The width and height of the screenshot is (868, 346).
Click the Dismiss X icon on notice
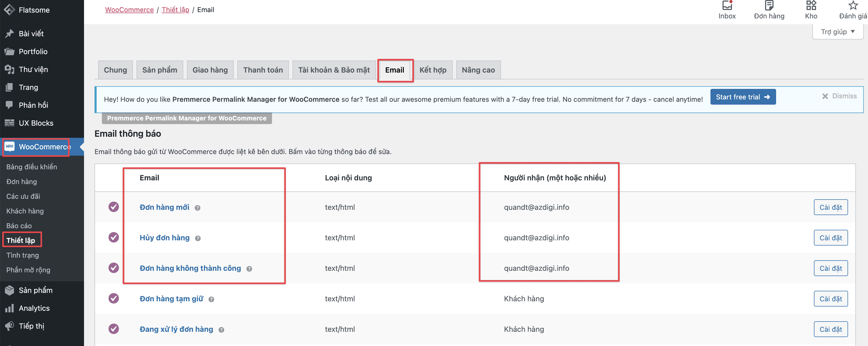pyautogui.click(x=825, y=96)
